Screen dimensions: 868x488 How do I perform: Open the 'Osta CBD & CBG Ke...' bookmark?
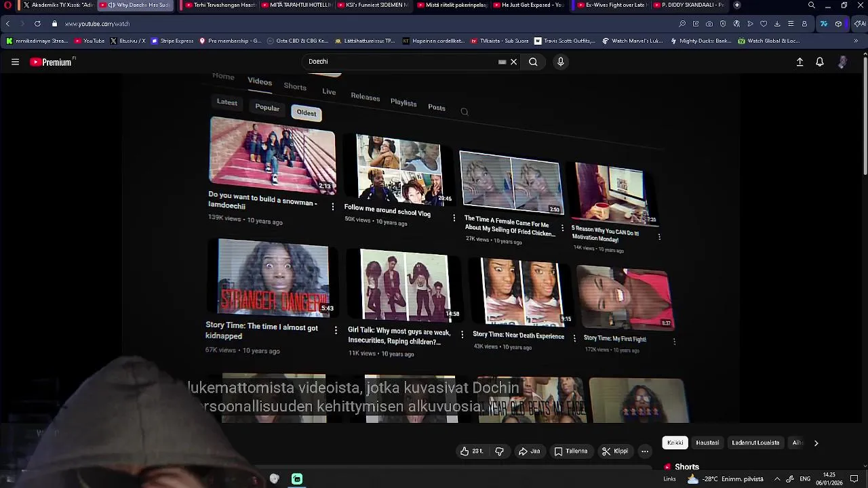297,41
